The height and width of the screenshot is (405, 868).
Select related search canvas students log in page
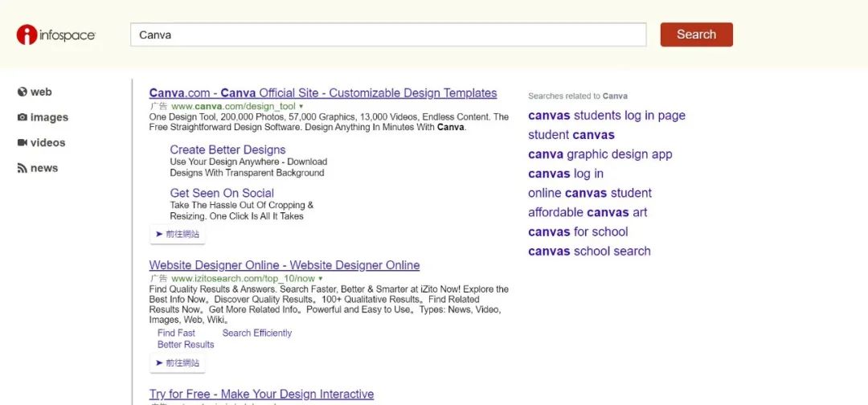pos(607,116)
